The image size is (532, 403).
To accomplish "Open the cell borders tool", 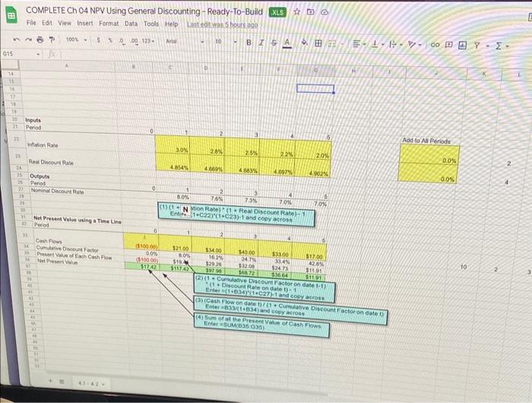I will (318, 43).
